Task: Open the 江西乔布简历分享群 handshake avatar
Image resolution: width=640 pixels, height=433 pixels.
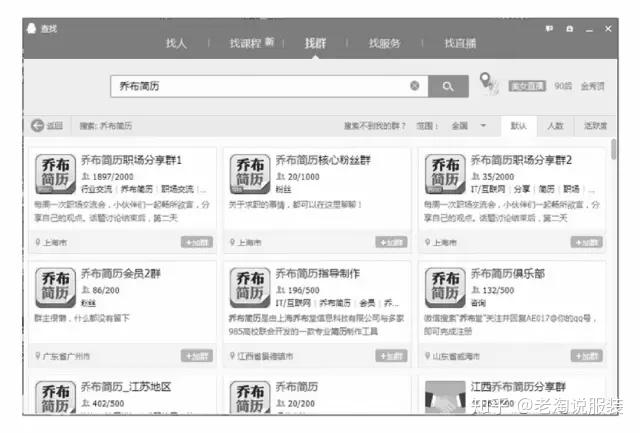Action: 445,397
